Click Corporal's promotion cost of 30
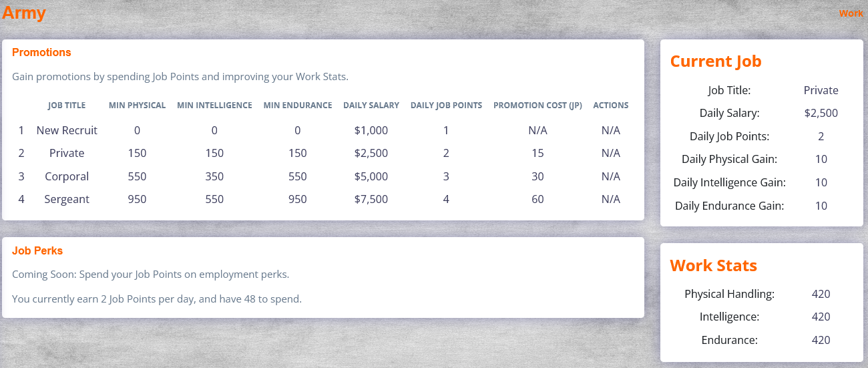868x368 pixels. point(537,176)
